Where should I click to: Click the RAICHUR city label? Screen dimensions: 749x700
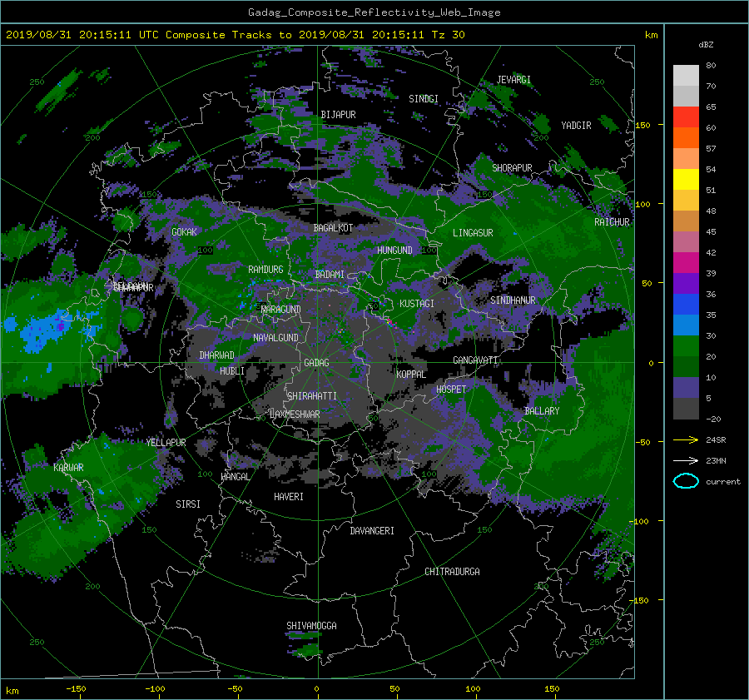pyautogui.click(x=612, y=222)
